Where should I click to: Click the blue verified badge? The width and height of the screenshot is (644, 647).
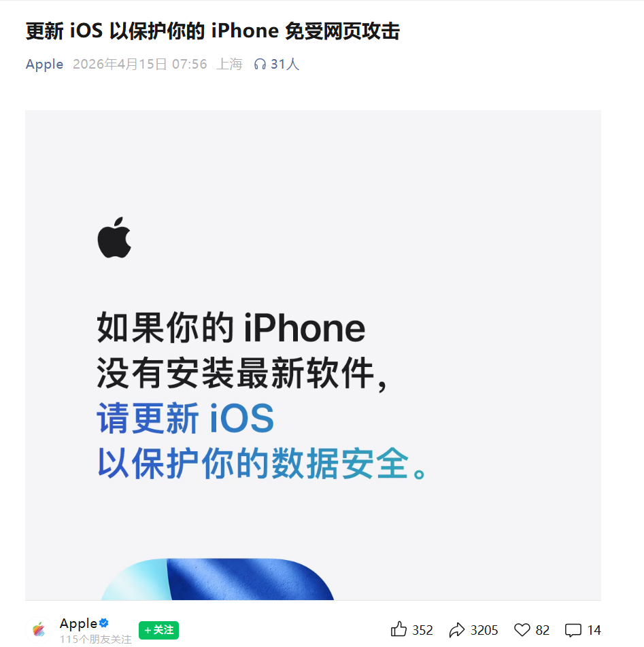104,623
